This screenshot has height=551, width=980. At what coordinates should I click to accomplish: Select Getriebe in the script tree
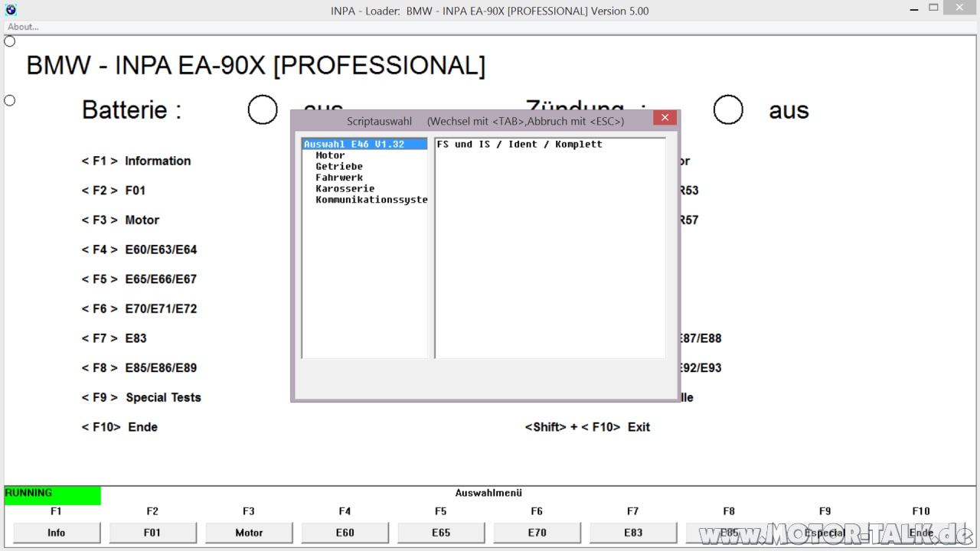click(339, 166)
